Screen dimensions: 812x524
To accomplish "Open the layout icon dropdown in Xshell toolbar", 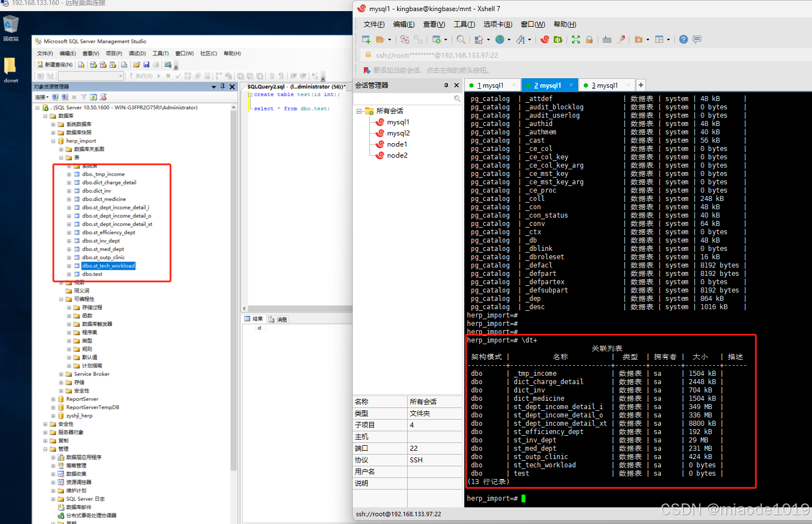I will coord(668,39).
